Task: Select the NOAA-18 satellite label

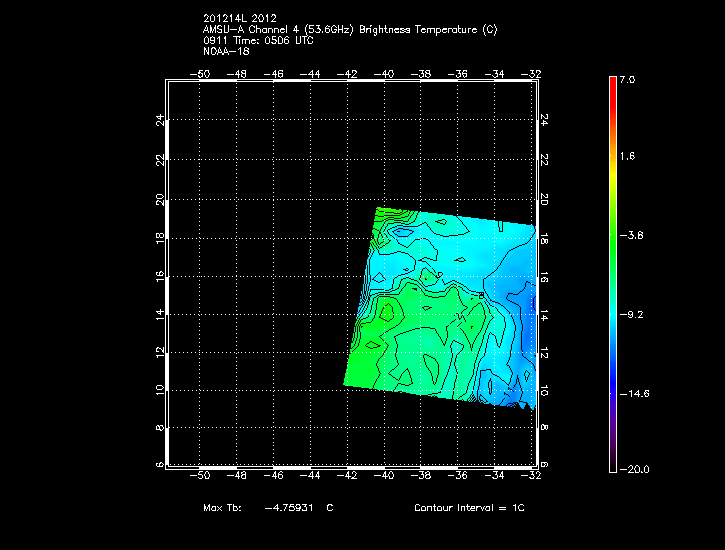Action: click(225, 52)
